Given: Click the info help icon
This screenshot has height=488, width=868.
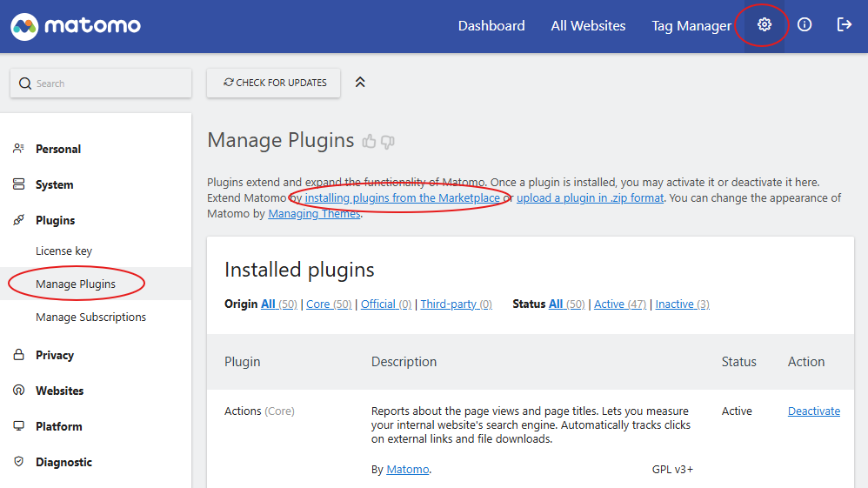Looking at the screenshot, I should pyautogui.click(x=805, y=25).
